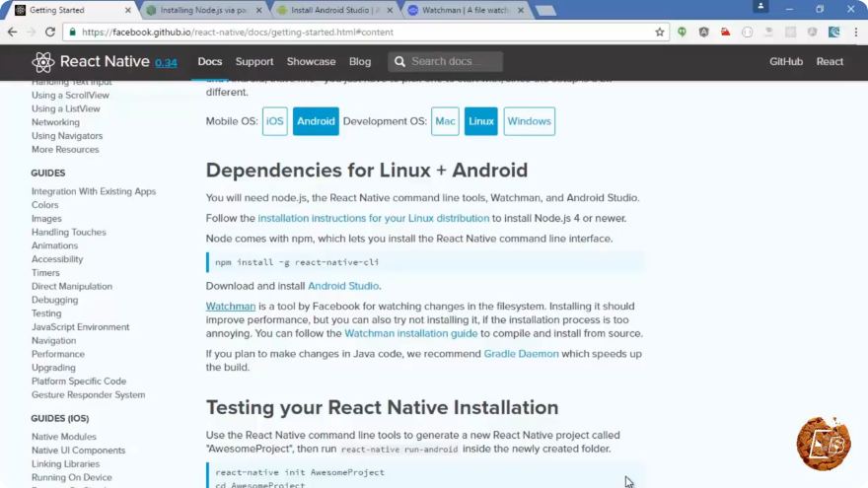This screenshot has height=488, width=868.
Task: Click the cookie logo in corner
Action: click(824, 444)
